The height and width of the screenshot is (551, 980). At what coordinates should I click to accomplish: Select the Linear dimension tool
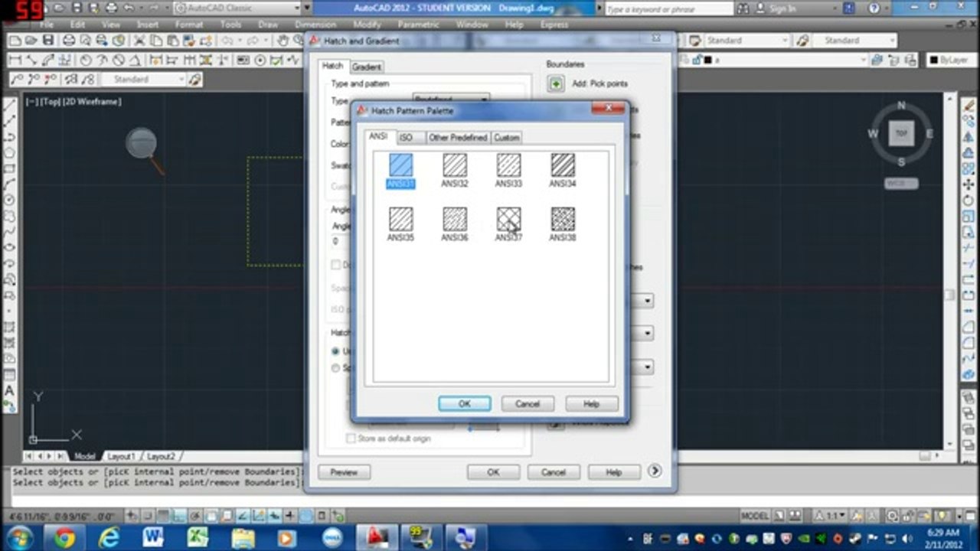coord(15,60)
